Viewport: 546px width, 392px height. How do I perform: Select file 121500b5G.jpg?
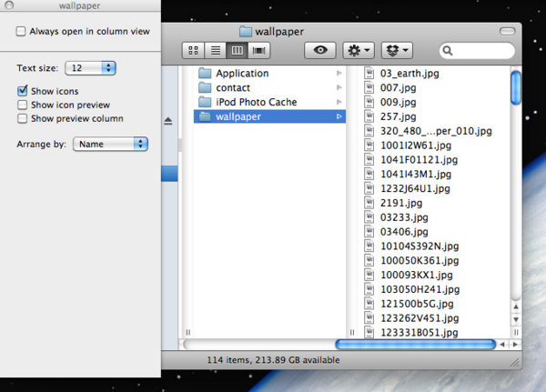[417, 304]
